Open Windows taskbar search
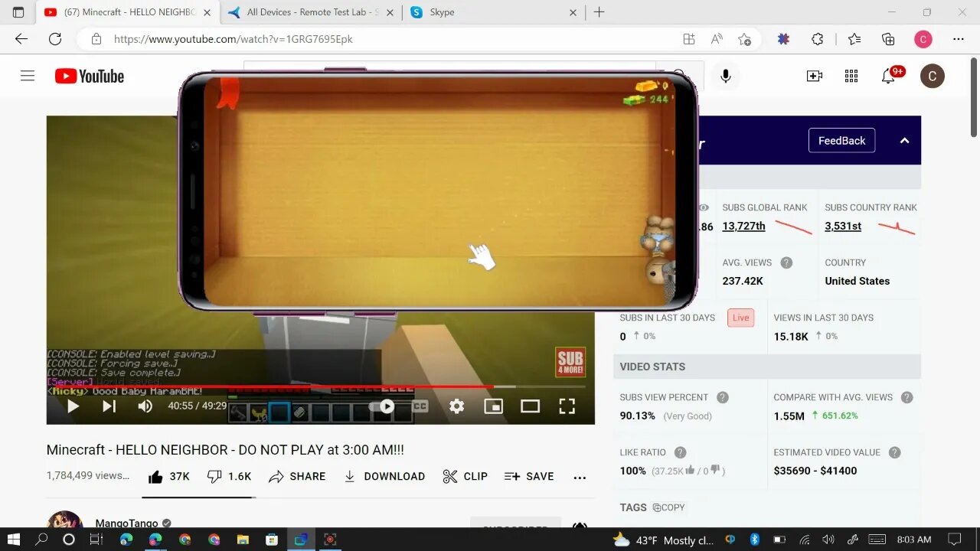Viewport: 980px width, 551px height. tap(41, 540)
